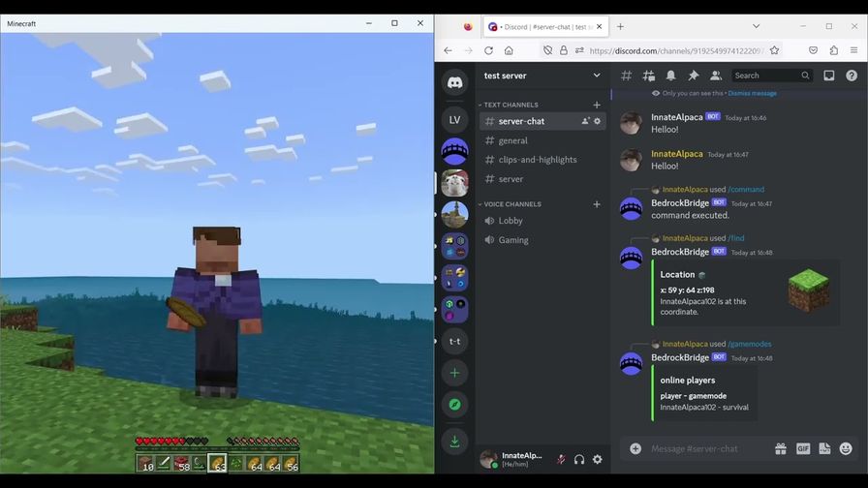Open Discord help question mark icon
The image size is (868, 488).
[x=852, y=76]
